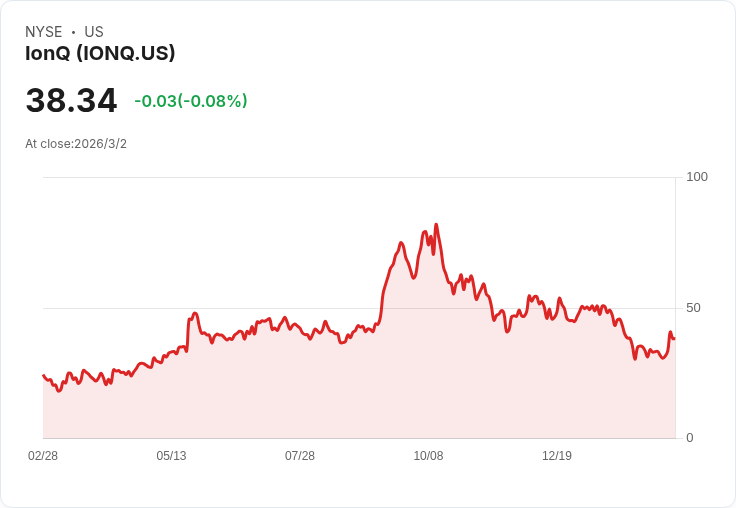Click the 0 label on the y-axis
The width and height of the screenshot is (736, 508).
click(690, 438)
